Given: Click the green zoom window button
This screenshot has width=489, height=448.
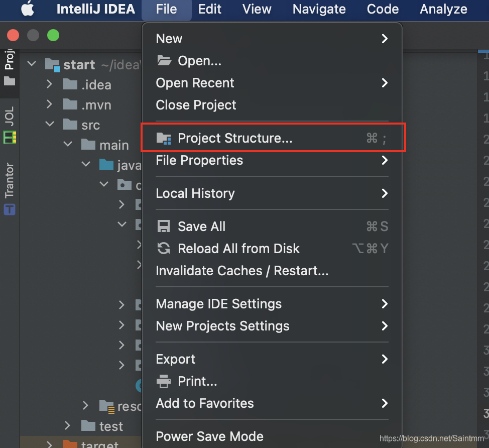Looking at the screenshot, I should pos(53,35).
